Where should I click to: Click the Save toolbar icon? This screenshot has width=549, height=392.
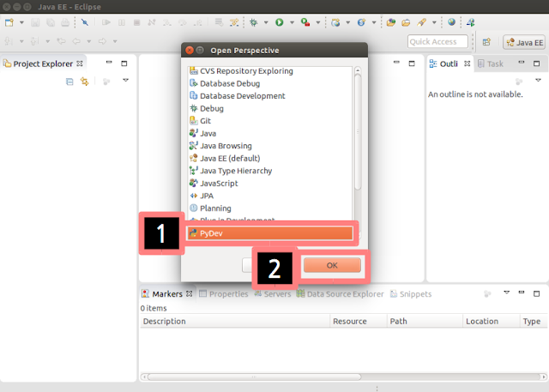35,23
